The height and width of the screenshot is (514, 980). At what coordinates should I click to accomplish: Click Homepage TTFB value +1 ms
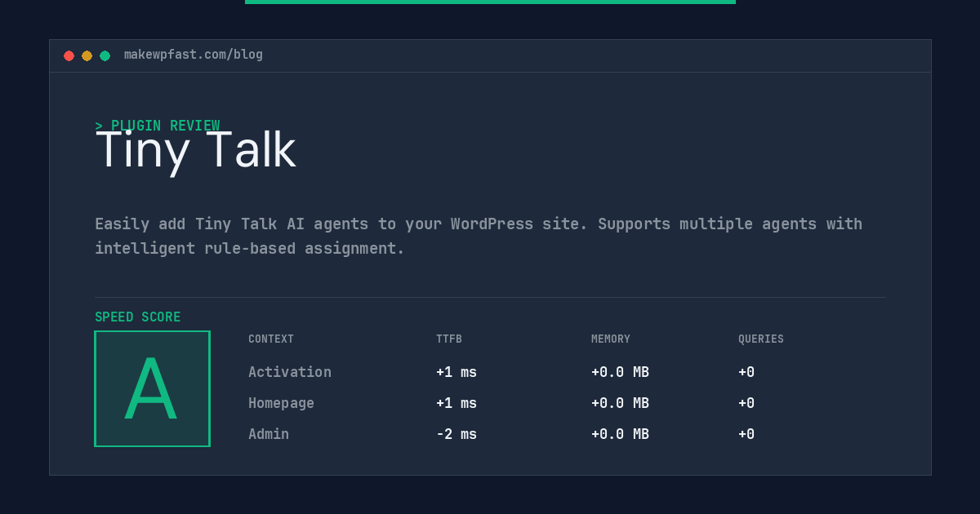pyautogui.click(x=457, y=403)
